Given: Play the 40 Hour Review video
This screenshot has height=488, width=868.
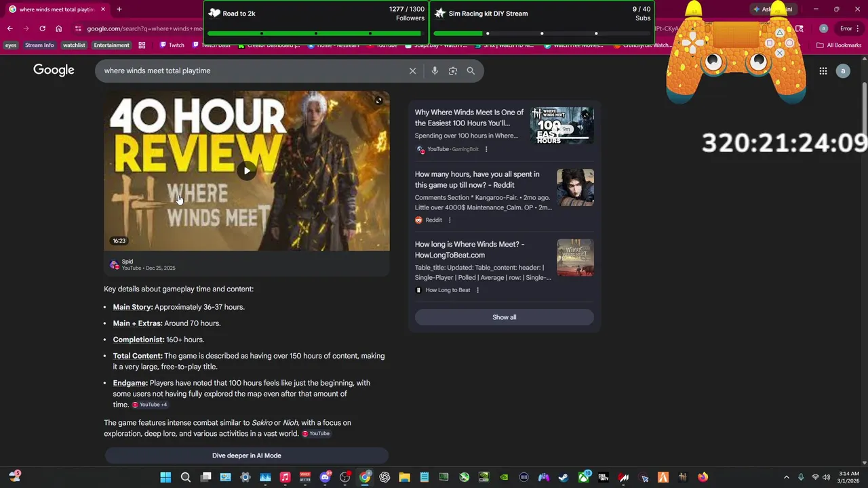Looking at the screenshot, I should pyautogui.click(x=247, y=171).
